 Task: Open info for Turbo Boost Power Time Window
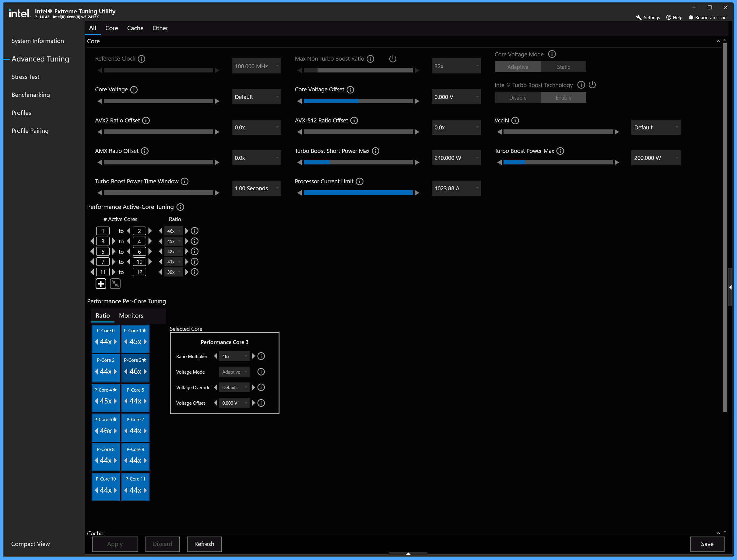[x=184, y=181]
